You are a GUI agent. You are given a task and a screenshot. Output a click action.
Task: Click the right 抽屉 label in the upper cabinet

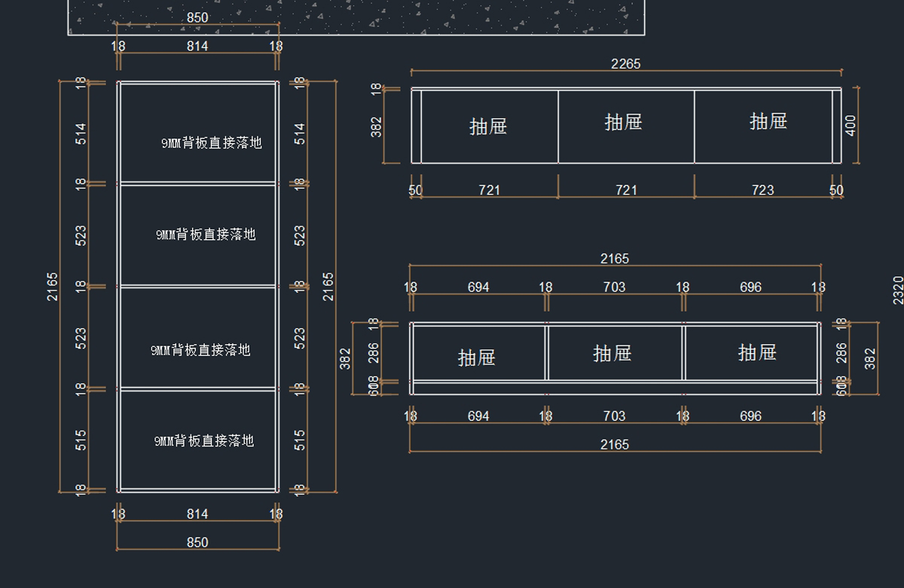(x=768, y=121)
